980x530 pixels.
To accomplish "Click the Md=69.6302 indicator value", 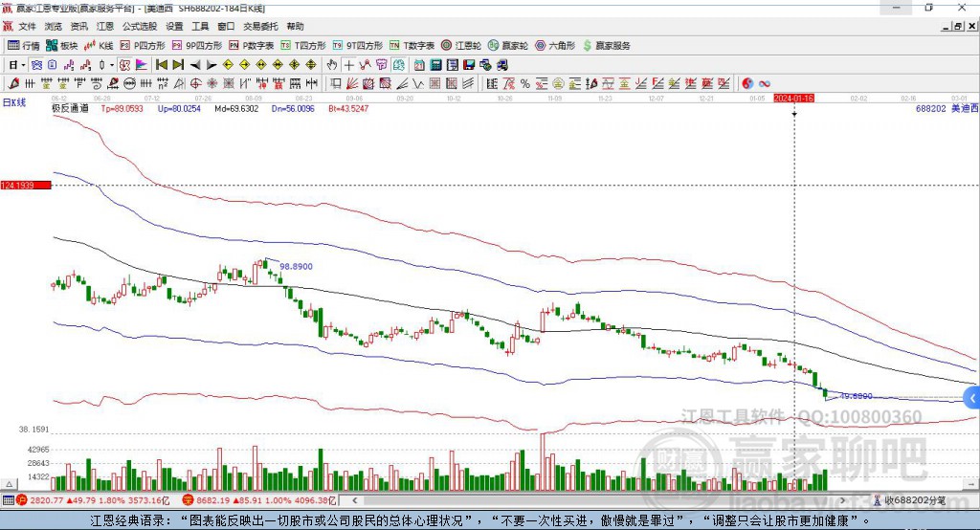I will pos(236,109).
